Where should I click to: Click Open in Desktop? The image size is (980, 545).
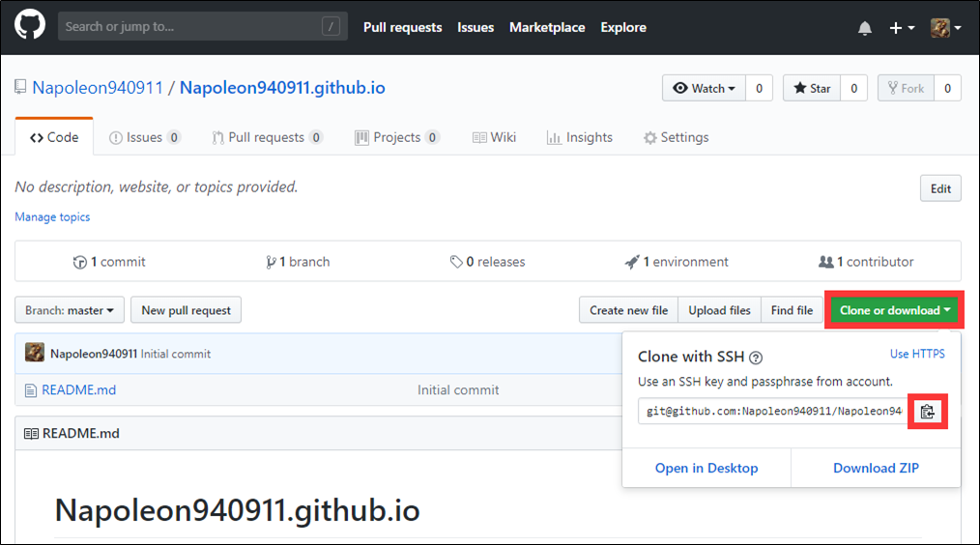[706, 468]
